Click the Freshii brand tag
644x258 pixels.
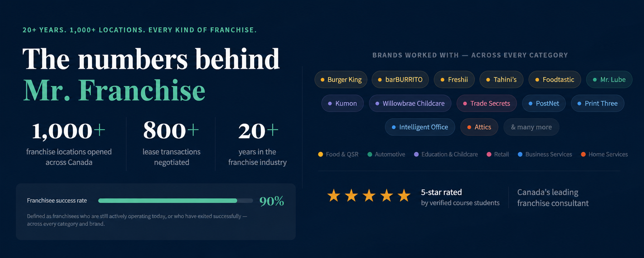click(454, 79)
